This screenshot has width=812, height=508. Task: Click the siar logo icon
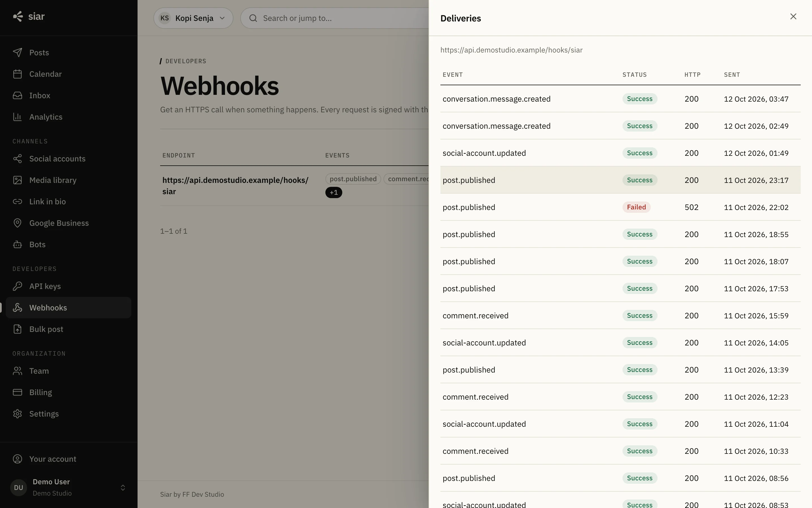point(18,16)
